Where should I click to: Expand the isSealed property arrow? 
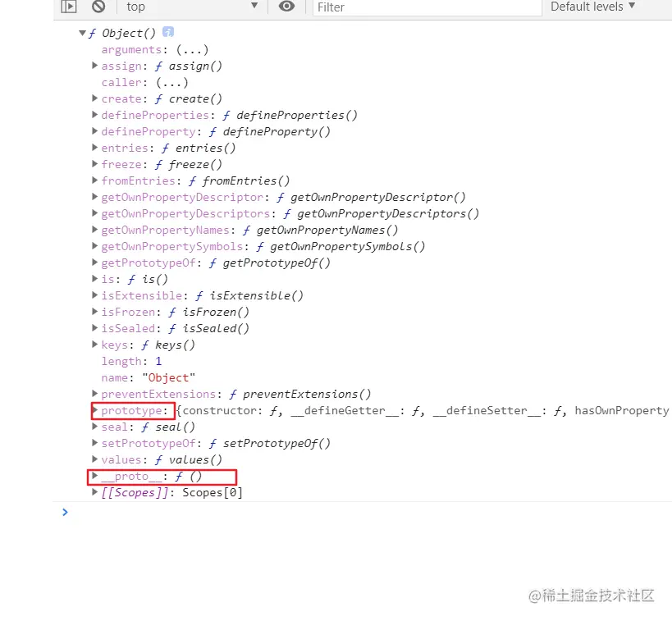point(94,328)
